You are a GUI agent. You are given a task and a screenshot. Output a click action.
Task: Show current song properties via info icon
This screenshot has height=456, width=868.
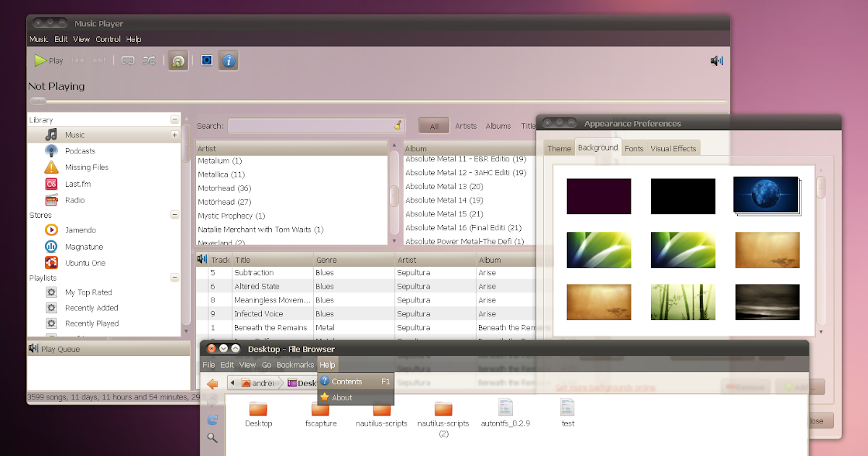point(229,60)
